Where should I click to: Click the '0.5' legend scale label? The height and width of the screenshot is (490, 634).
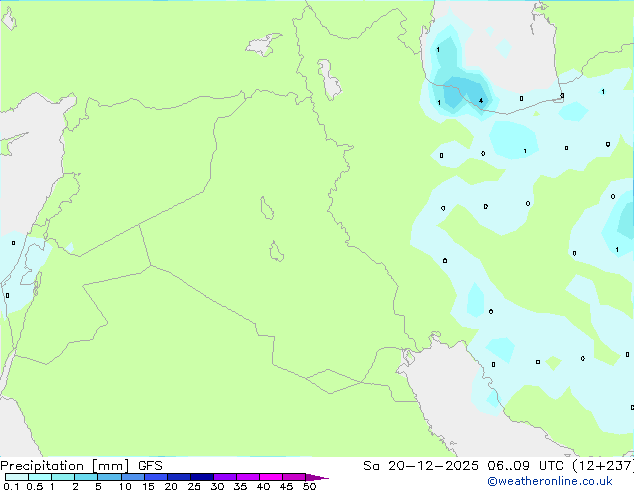point(35,486)
